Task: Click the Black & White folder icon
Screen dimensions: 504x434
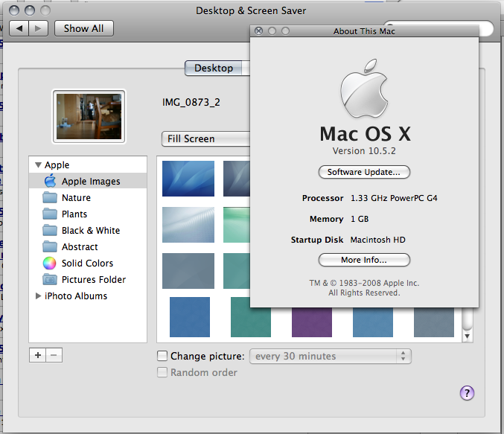Action: tap(50, 231)
